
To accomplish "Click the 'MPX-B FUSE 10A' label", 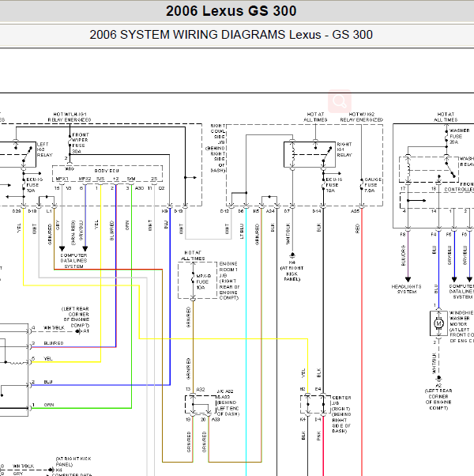I will 203,281.
